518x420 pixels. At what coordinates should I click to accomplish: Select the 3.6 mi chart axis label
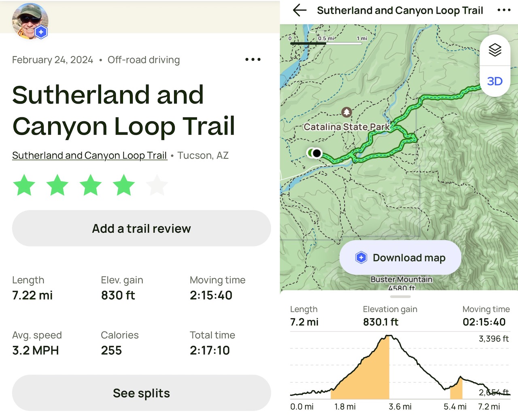(x=400, y=407)
